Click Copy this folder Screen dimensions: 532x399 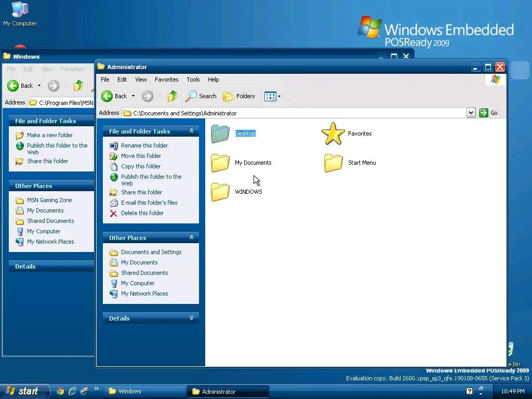click(x=140, y=166)
